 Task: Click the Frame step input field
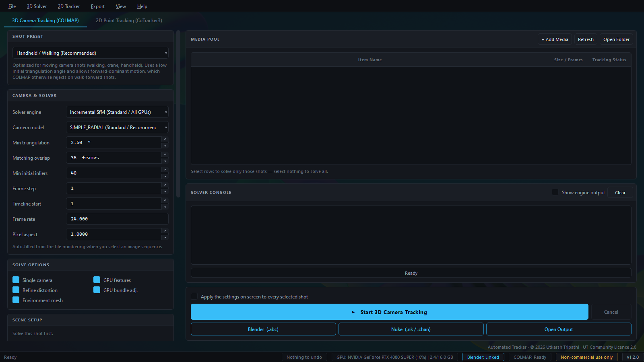click(114, 188)
